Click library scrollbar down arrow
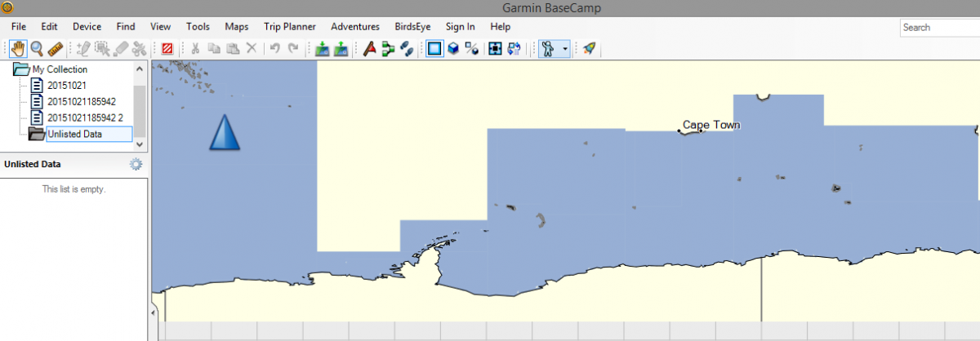 (140, 143)
